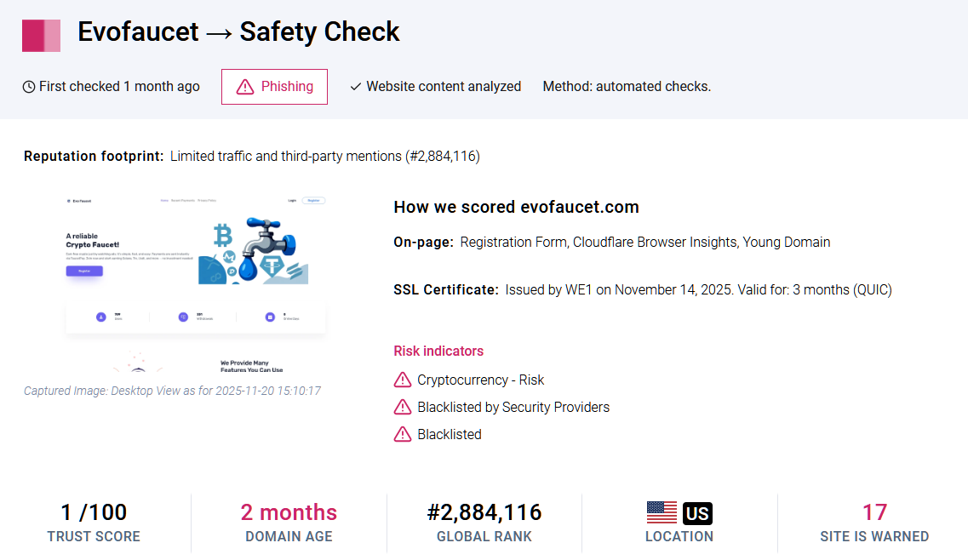Click the Evofaucet Safety Check title
968x560 pixels.
coord(238,32)
